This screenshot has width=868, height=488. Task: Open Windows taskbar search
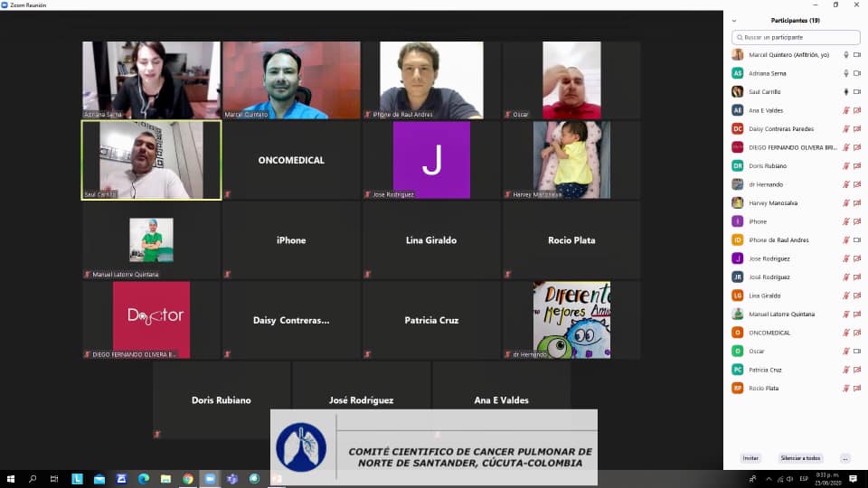(33, 479)
